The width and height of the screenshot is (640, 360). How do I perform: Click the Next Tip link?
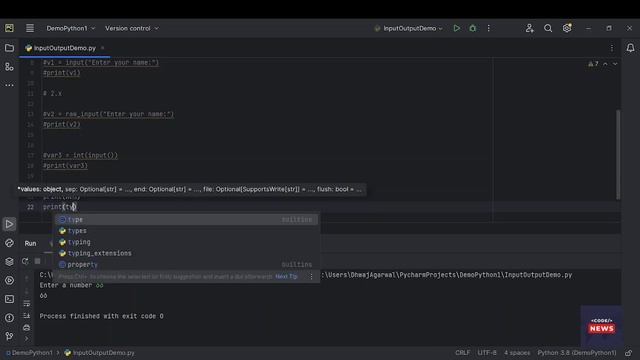click(x=286, y=277)
